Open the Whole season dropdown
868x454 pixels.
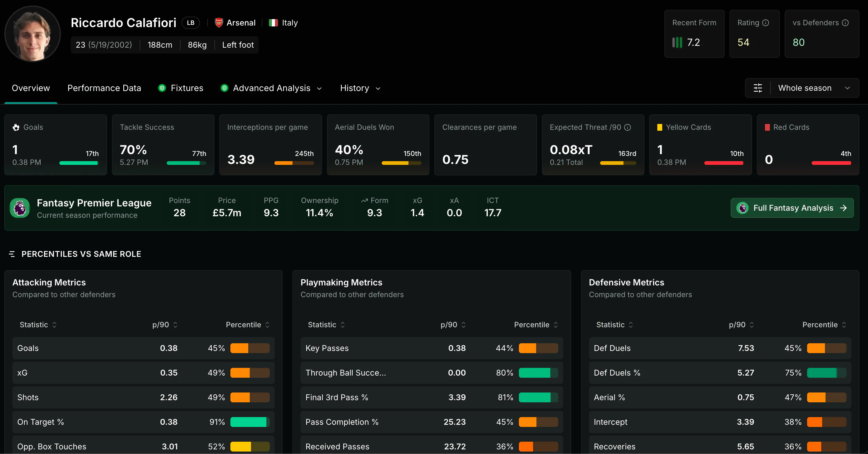[814, 88]
